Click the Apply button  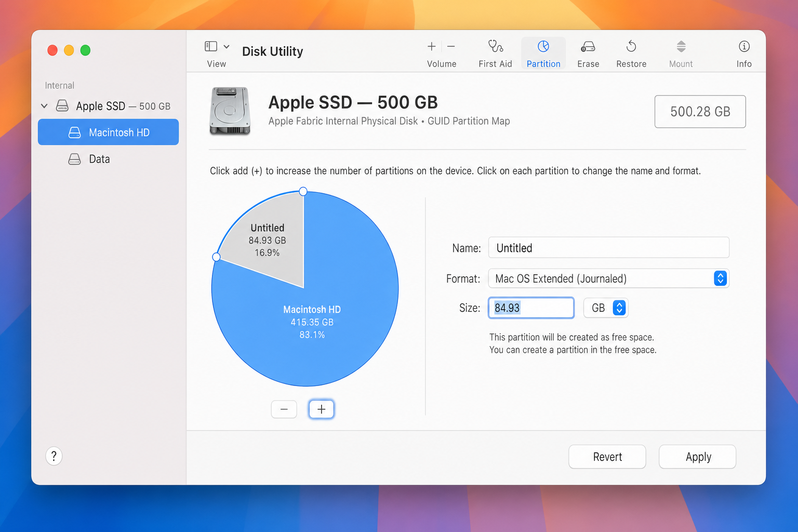click(698, 457)
